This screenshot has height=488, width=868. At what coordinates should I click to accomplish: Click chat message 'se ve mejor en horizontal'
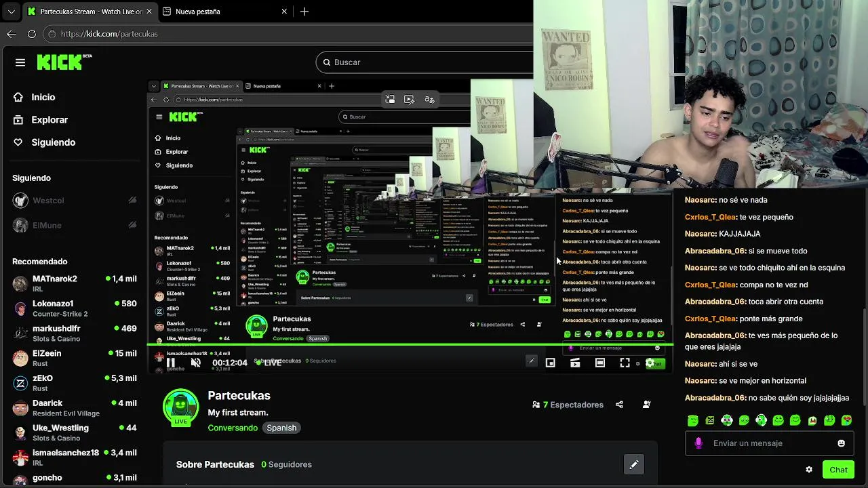pyautogui.click(x=763, y=381)
